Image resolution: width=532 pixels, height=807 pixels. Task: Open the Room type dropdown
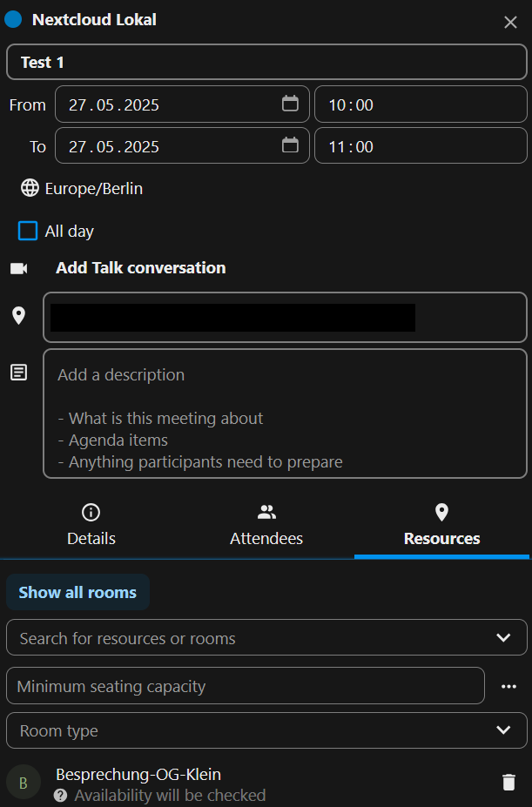click(x=266, y=730)
